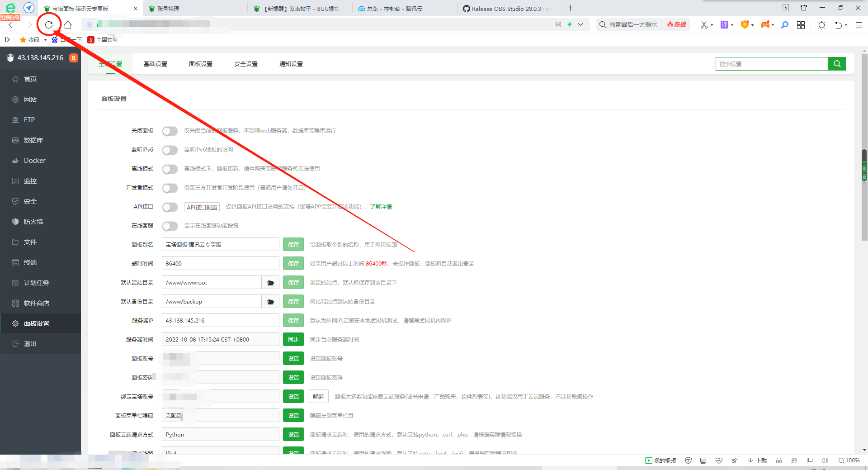Click 设置 next to 面板密码
The image size is (868, 470).
(x=293, y=378)
